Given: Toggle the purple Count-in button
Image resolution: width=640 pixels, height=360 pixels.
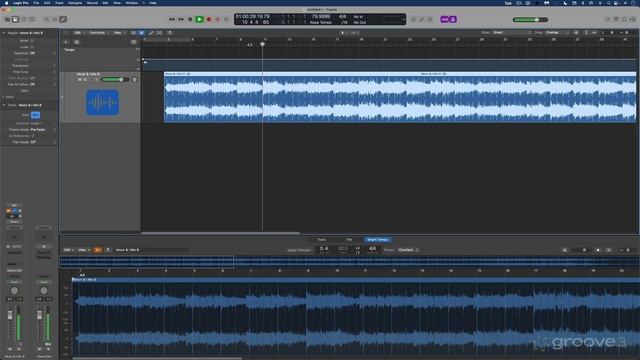Looking at the screenshot, I should click(444, 19).
